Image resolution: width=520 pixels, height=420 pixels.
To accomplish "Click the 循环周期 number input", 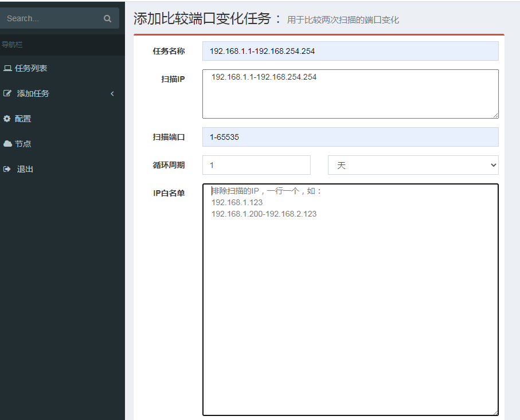I will 256,165.
